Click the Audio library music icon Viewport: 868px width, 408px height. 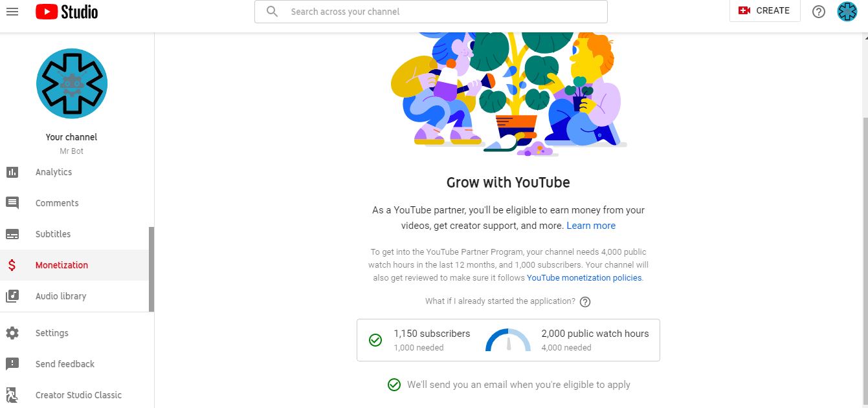coord(12,296)
